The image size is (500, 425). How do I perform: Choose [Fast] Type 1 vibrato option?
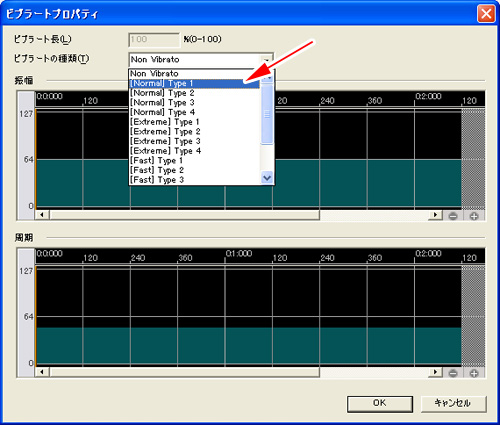[x=194, y=161]
